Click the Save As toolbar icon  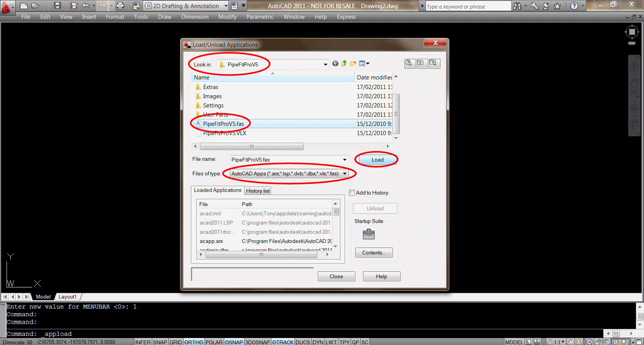coord(74,6)
